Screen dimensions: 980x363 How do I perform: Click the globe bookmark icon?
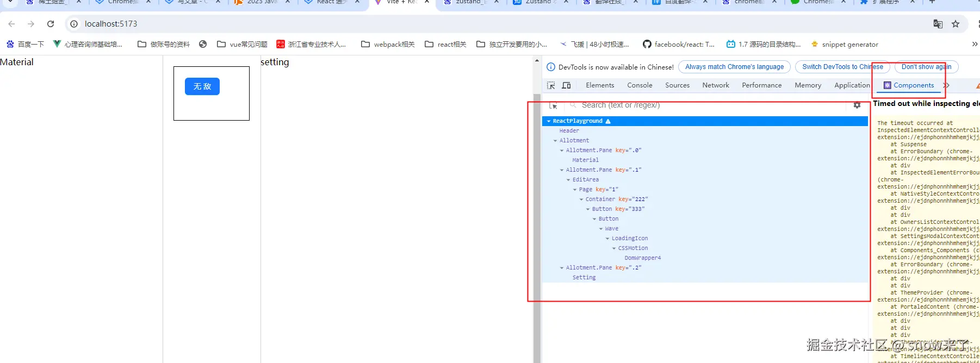click(203, 44)
